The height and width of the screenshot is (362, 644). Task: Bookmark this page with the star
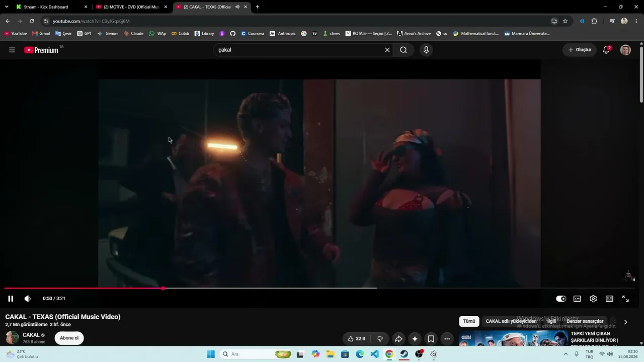click(565, 21)
